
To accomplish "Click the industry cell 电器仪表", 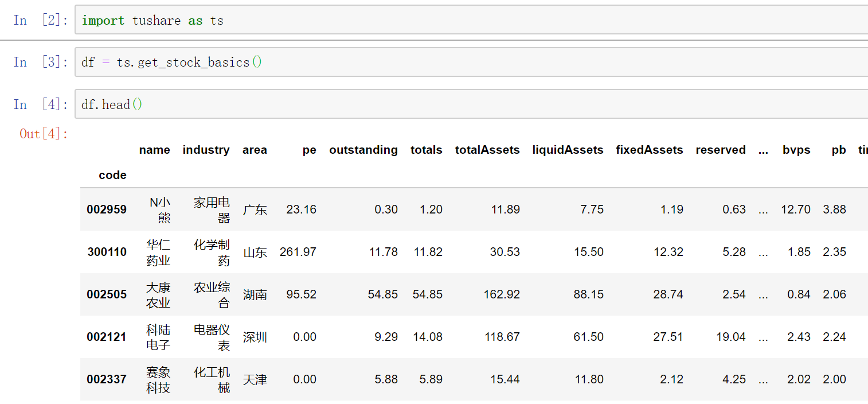I will pyautogui.click(x=212, y=337).
